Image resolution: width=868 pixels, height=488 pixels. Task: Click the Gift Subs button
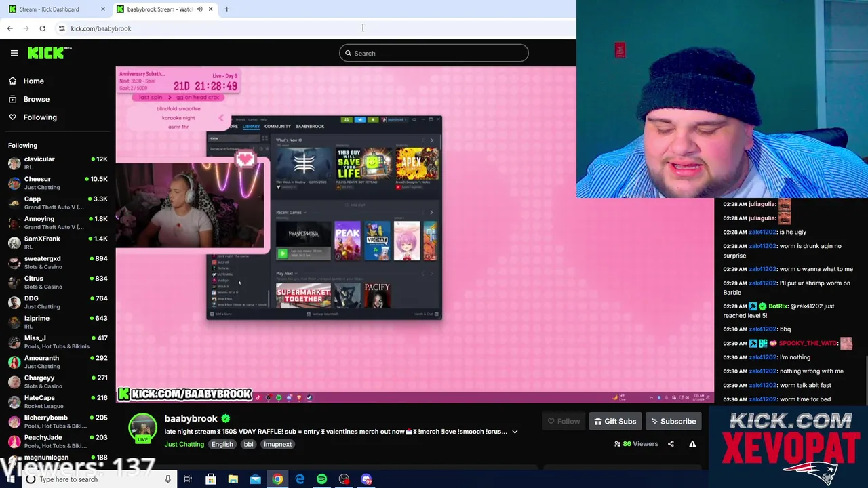(x=615, y=422)
